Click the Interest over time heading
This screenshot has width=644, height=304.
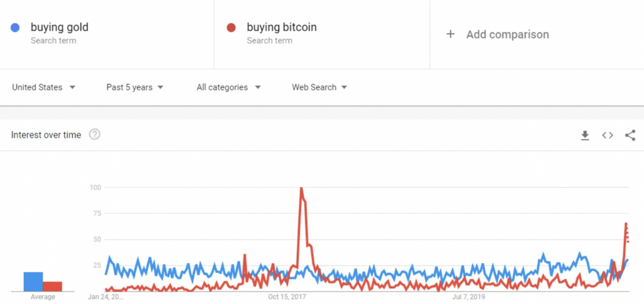[x=47, y=134]
